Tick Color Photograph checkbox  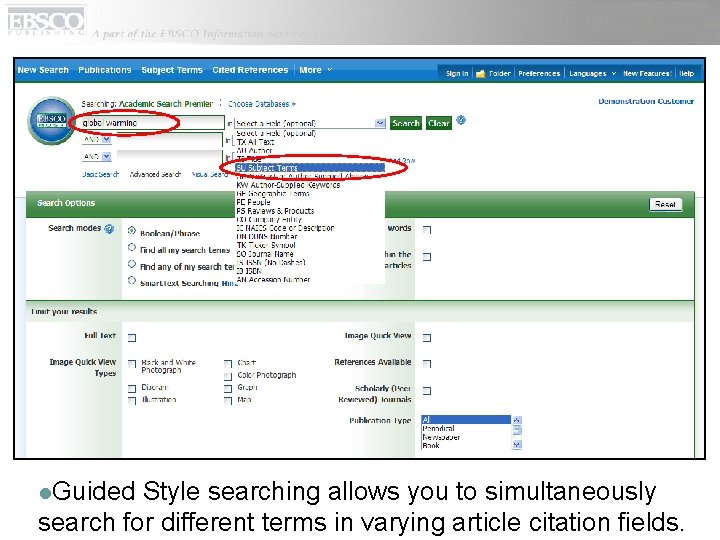coord(228,377)
